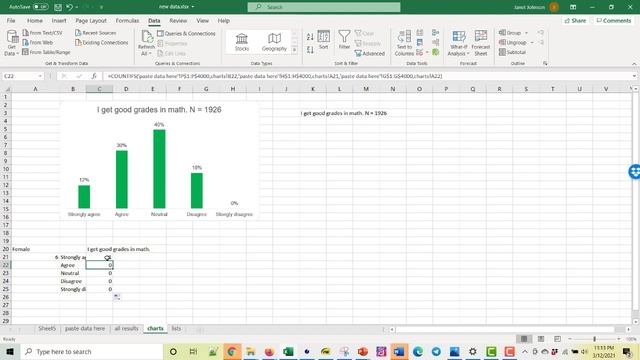Import data From Text/CSV

click(x=42, y=33)
